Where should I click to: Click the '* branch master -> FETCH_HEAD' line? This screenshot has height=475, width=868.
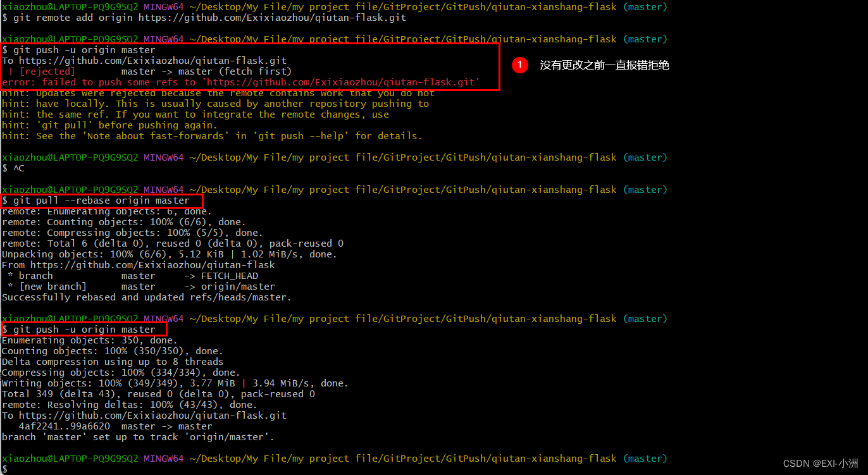click(x=133, y=276)
